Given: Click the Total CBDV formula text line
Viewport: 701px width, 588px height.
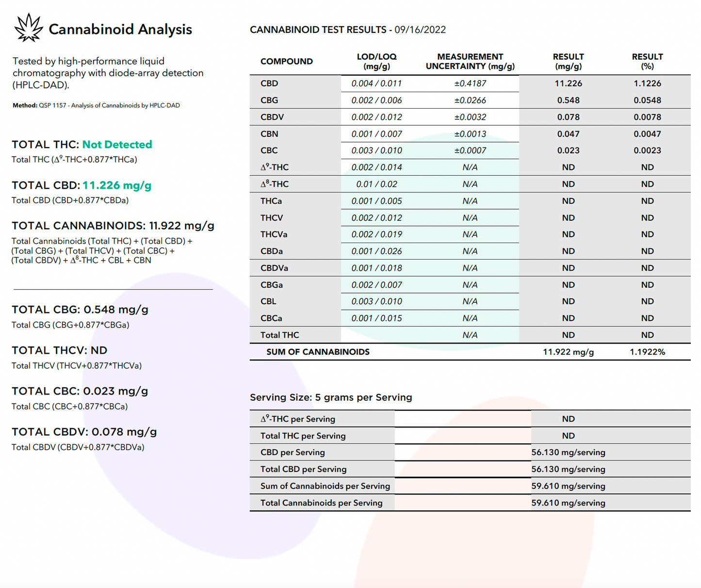Looking at the screenshot, I should [78, 447].
